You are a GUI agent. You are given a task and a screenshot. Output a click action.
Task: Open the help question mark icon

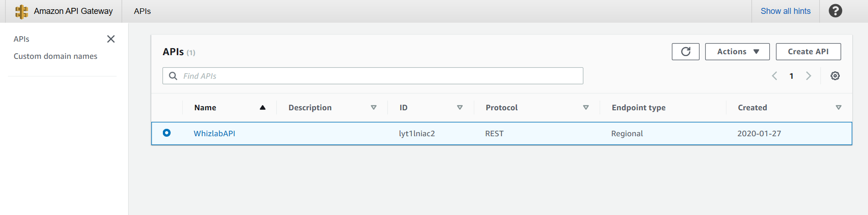point(835,11)
